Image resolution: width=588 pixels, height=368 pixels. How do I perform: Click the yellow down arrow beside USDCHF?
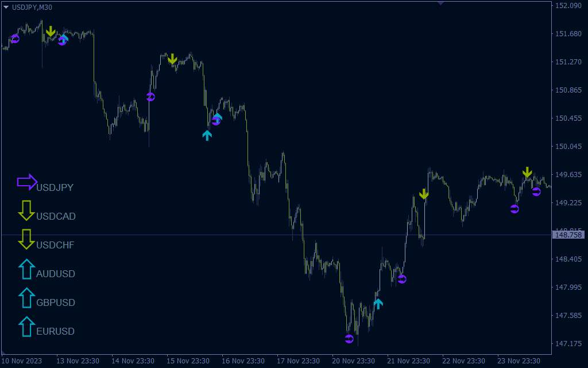pyautogui.click(x=26, y=239)
